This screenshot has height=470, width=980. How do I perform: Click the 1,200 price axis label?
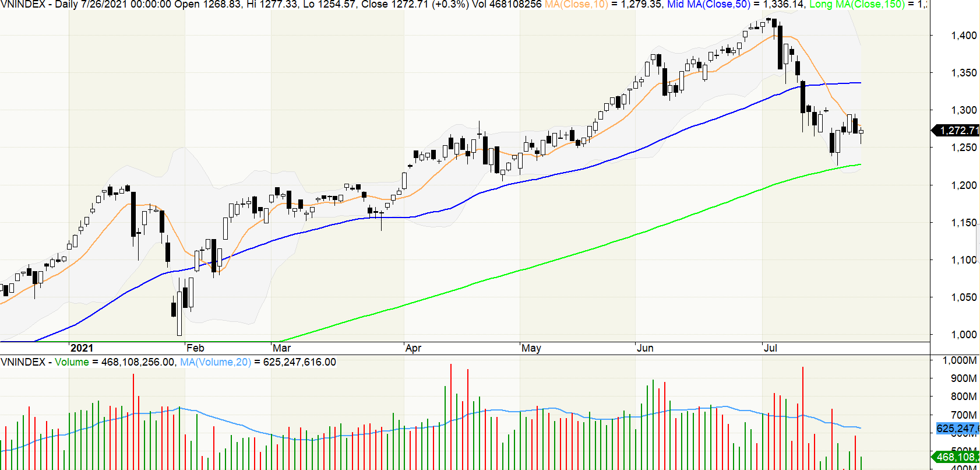pyautogui.click(x=964, y=185)
